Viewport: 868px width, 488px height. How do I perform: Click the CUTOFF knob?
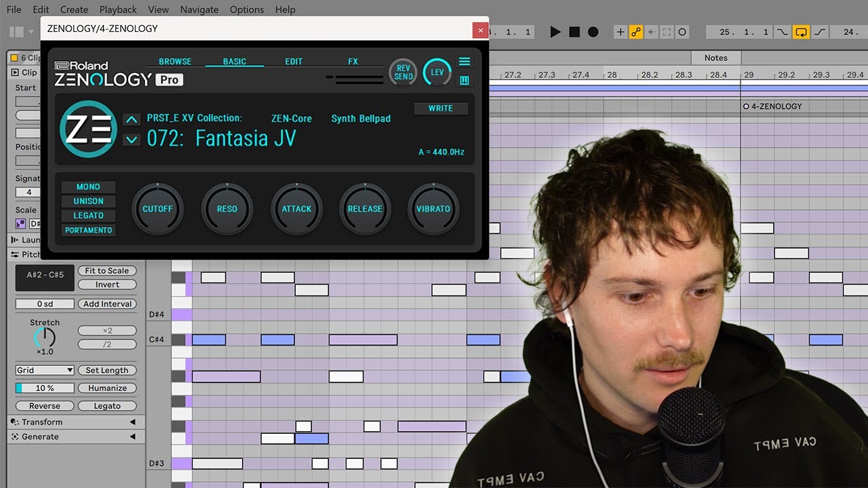click(157, 209)
